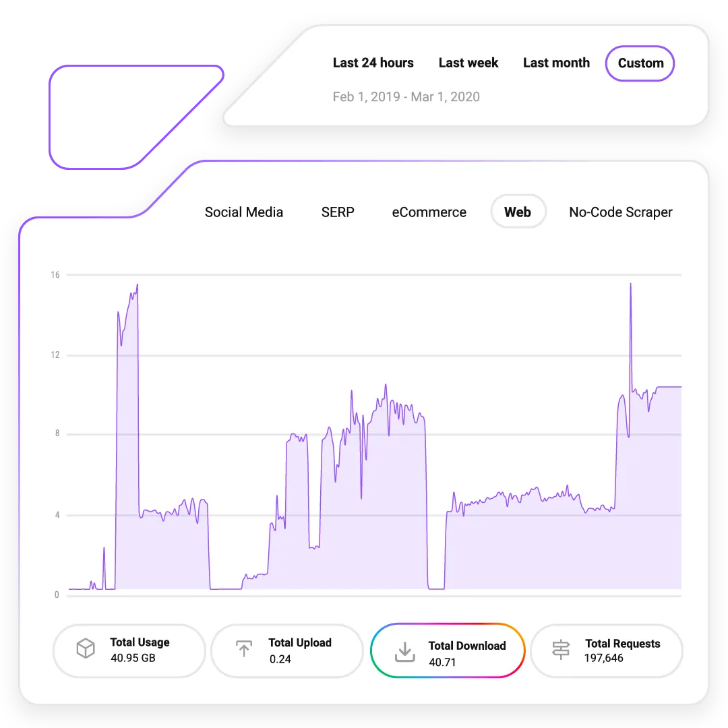
Task: Open the No-Code Scraper section
Action: tap(621, 212)
